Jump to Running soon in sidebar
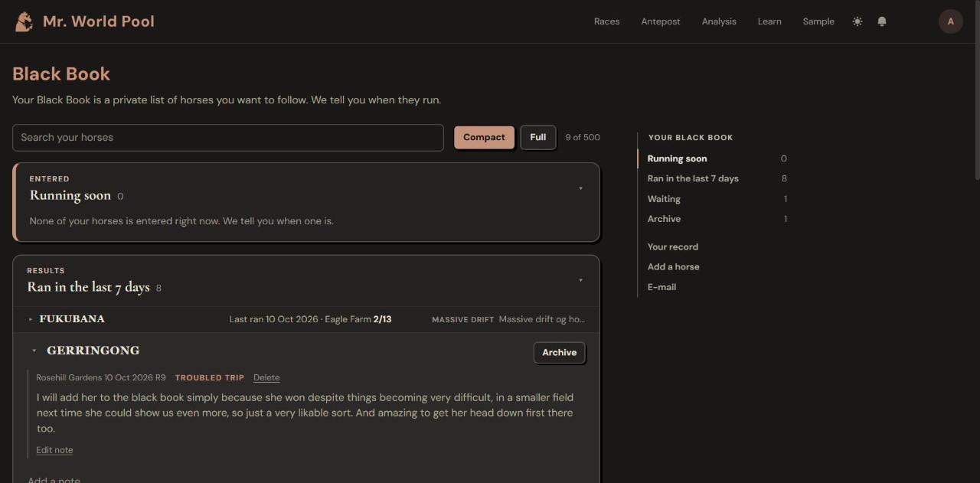The height and width of the screenshot is (483, 980). pos(677,158)
